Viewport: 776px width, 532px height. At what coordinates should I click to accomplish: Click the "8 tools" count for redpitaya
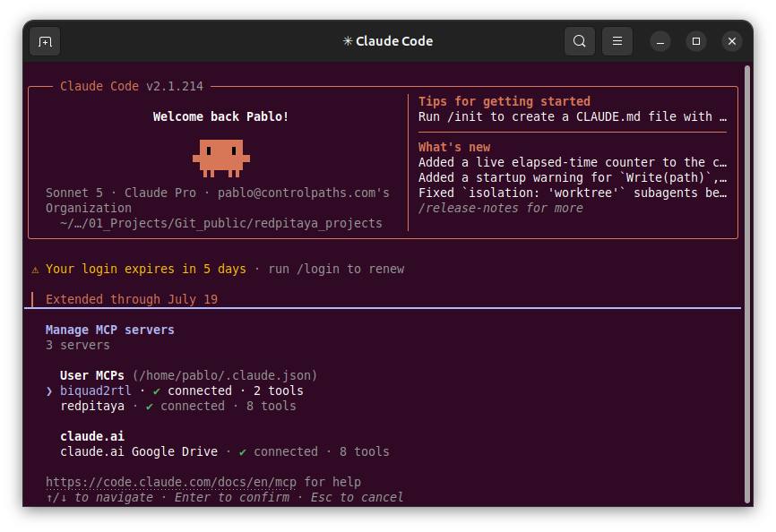coord(272,406)
